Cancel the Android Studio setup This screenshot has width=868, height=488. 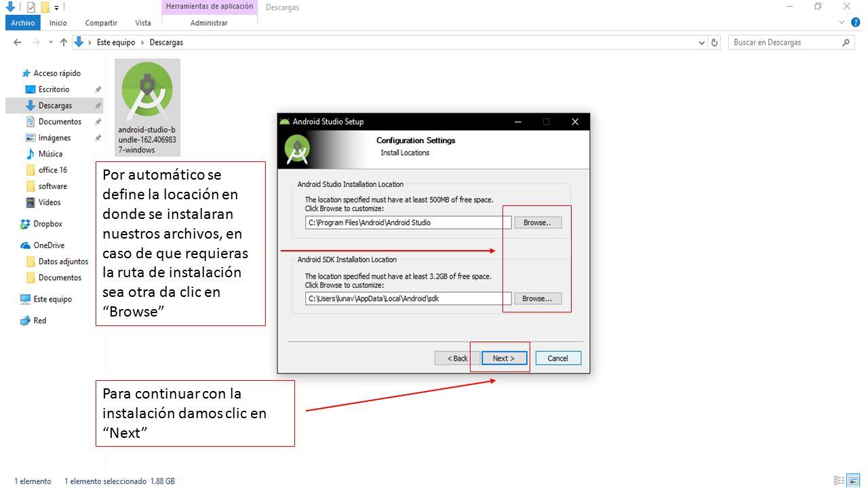pyautogui.click(x=558, y=358)
